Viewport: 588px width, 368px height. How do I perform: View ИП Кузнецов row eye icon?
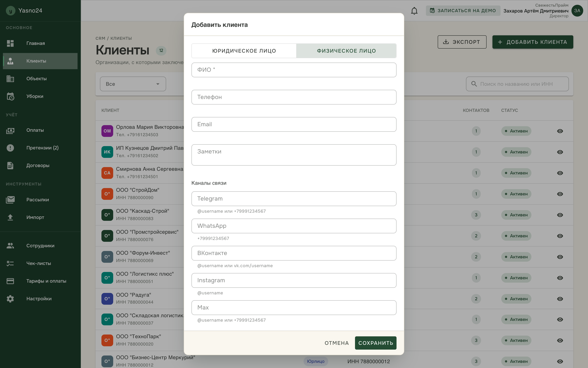pos(560,152)
